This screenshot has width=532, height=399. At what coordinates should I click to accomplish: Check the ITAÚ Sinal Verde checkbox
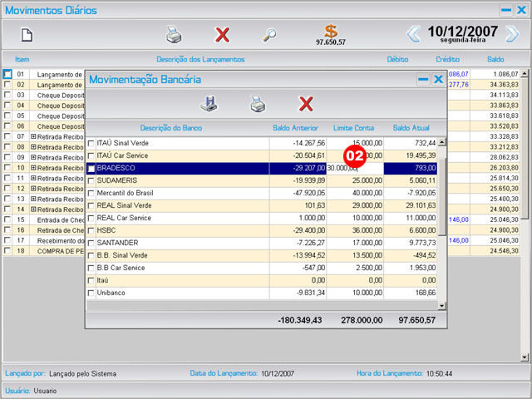(x=91, y=144)
